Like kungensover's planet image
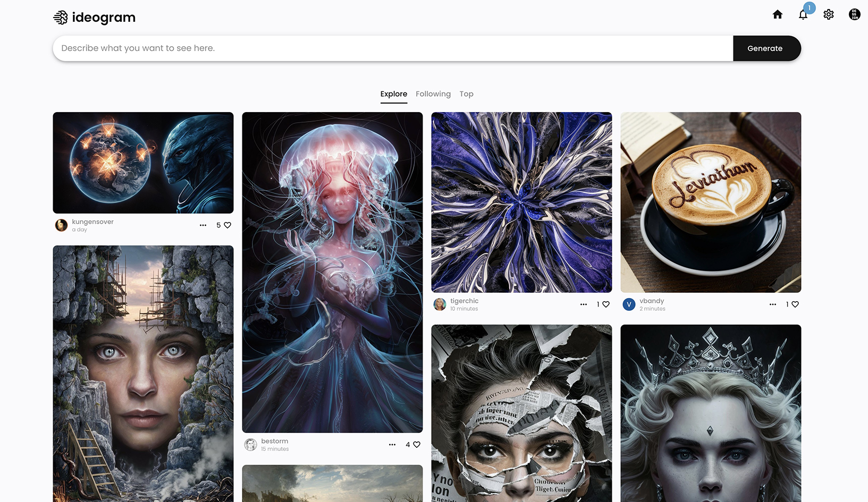868x502 pixels. [x=227, y=225]
